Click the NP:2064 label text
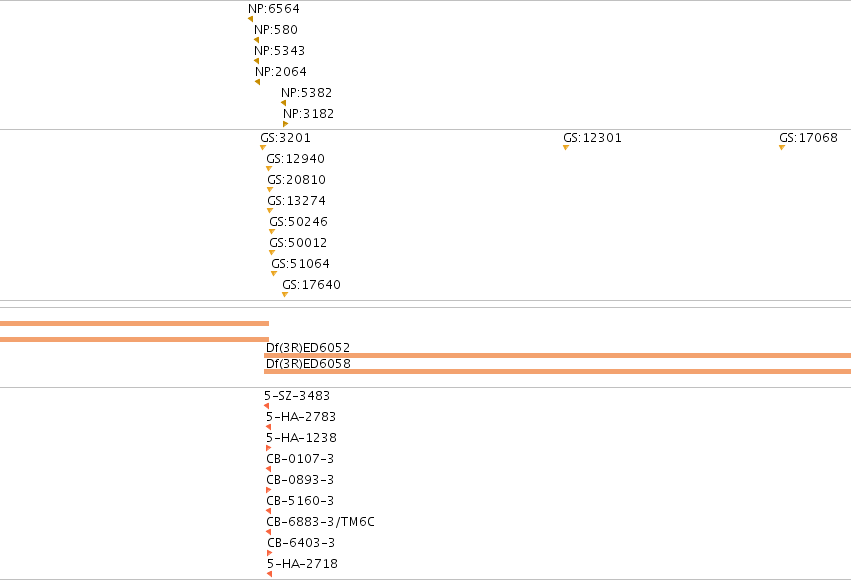The height and width of the screenshot is (580, 851). 281,72
